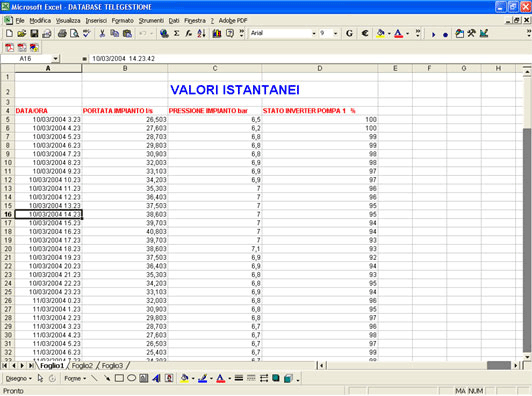Switch to the Foglio2 sheet tab
This screenshot has width=532, height=396.
(x=82, y=365)
